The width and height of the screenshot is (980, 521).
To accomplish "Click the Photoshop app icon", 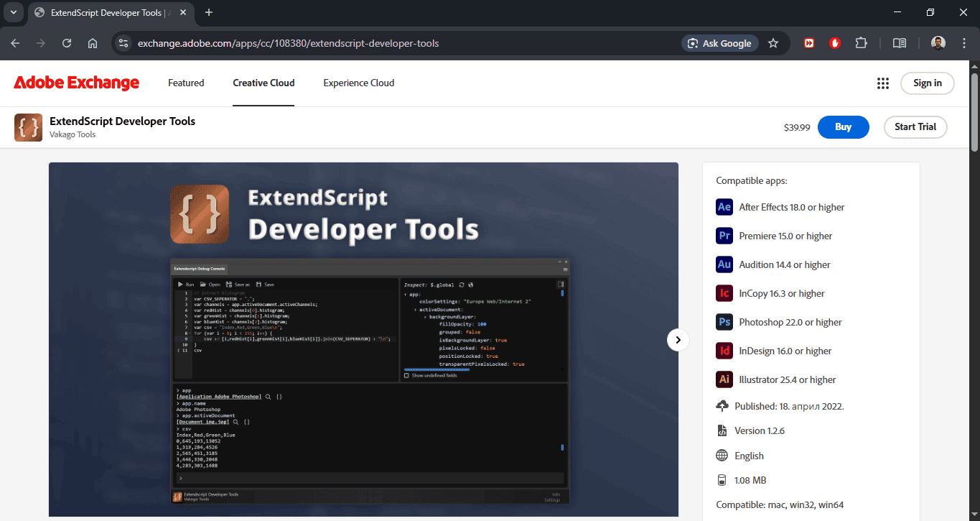I will (x=724, y=322).
